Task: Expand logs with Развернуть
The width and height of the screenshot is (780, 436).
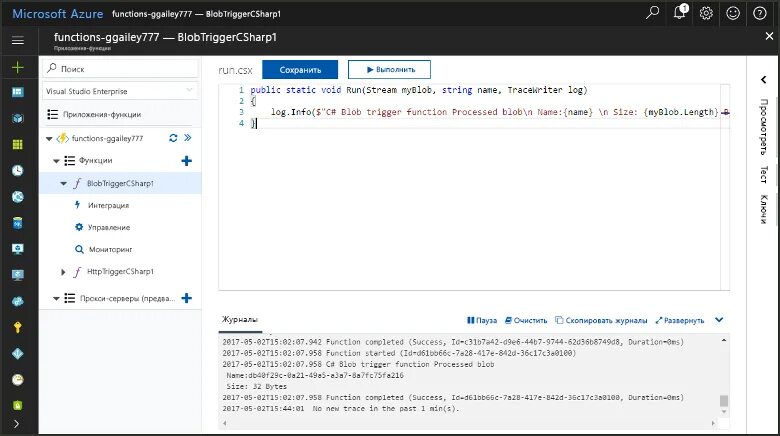Action: coord(680,321)
